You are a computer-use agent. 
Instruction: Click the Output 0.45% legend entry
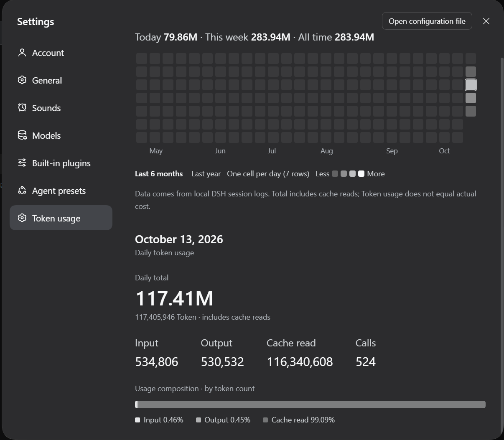tap(223, 420)
